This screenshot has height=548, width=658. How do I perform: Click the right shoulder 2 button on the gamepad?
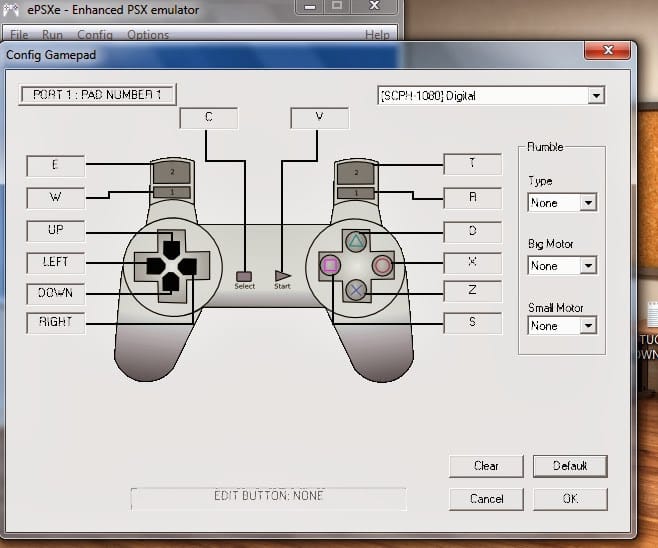pos(355,173)
